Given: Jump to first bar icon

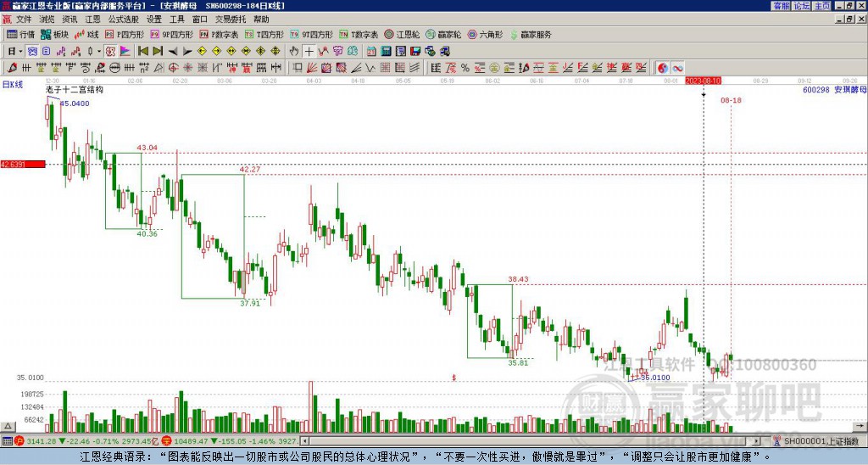Looking at the screenshot, I should 142,52.
